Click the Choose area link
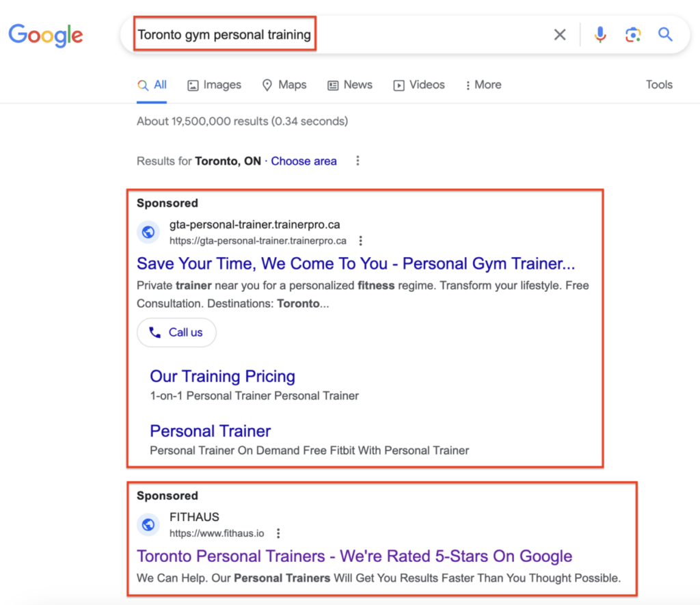700x605 pixels. click(304, 161)
